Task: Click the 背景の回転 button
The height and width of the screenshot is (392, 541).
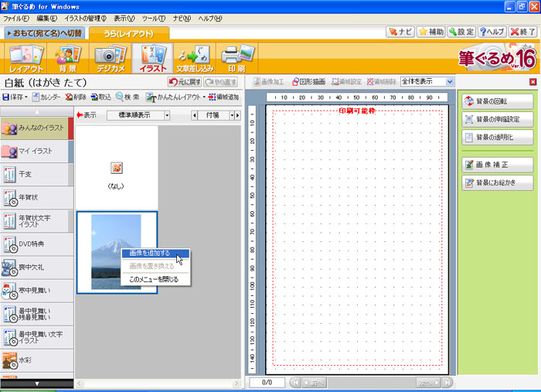Action: [x=497, y=102]
